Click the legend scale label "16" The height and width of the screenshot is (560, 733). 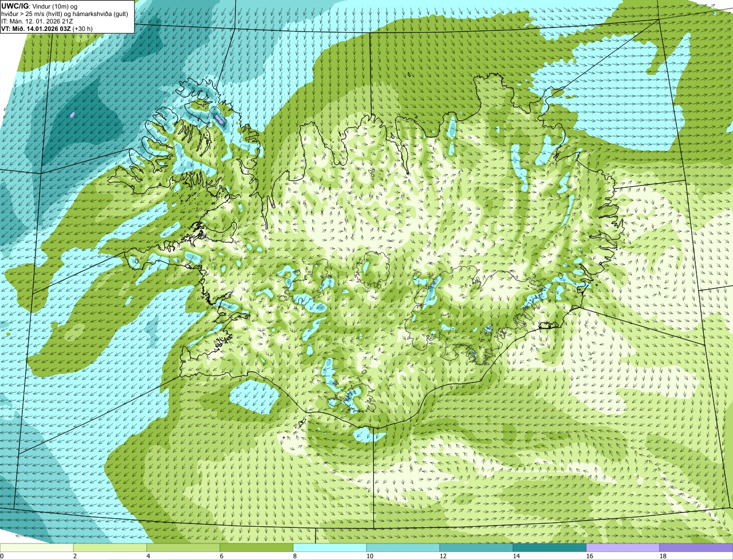click(590, 556)
